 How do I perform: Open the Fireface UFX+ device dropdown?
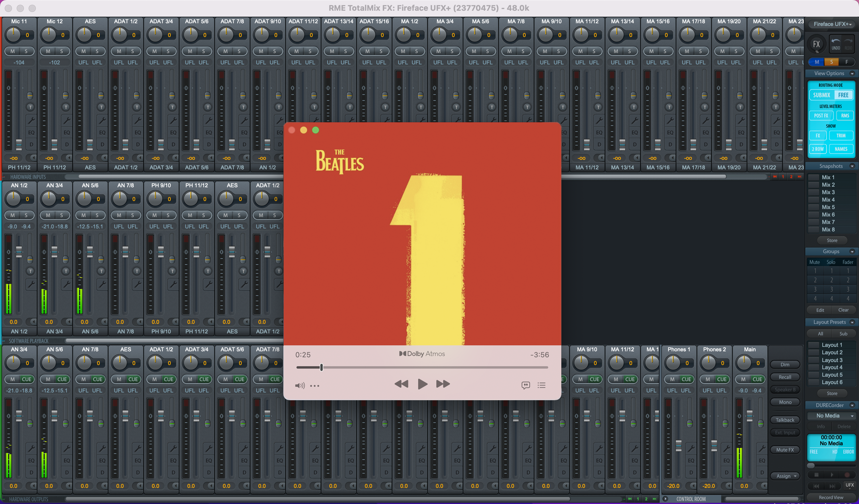pyautogui.click(x=832, y=24)
